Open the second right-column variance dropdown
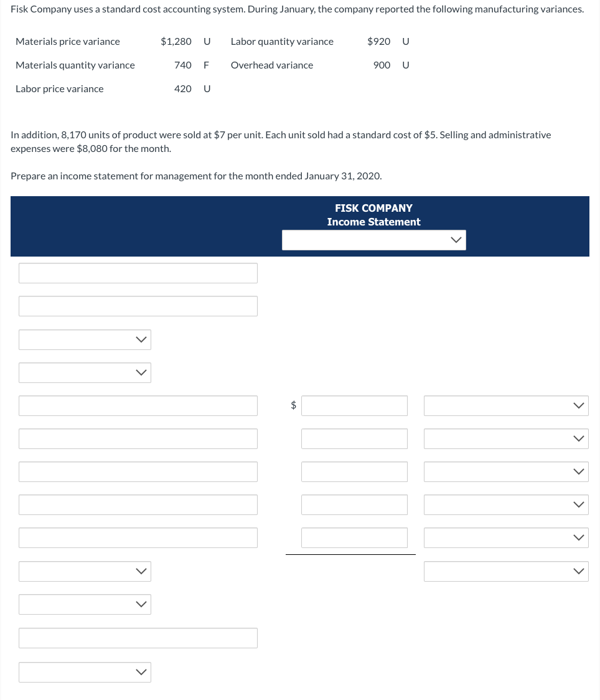The image size is (600, 700). click(506, 438)
